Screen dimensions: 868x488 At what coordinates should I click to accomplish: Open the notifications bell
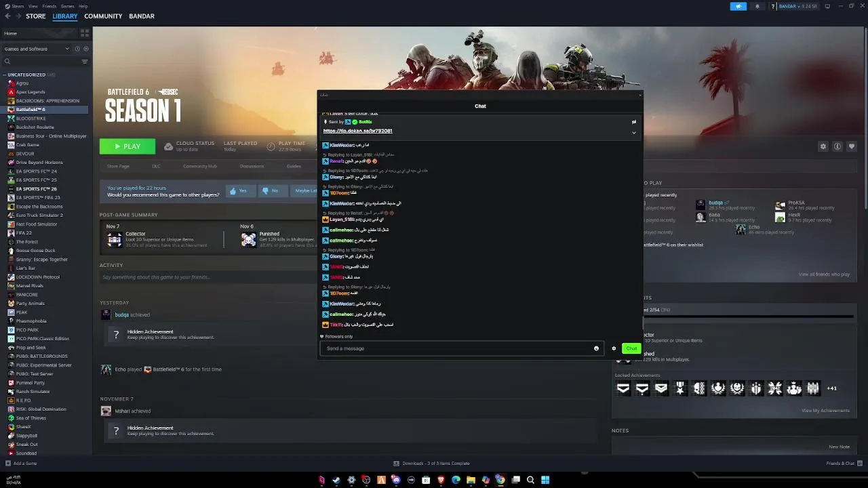(757, 6)
